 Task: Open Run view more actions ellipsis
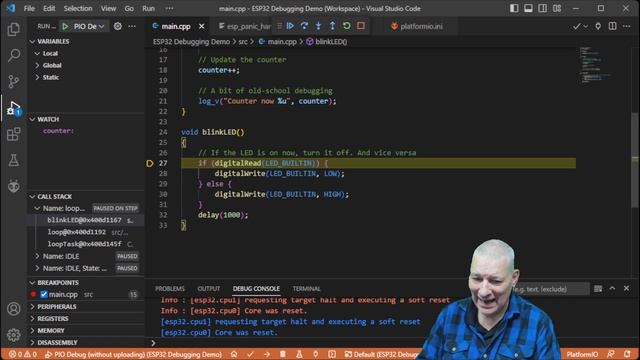point(132,26)
